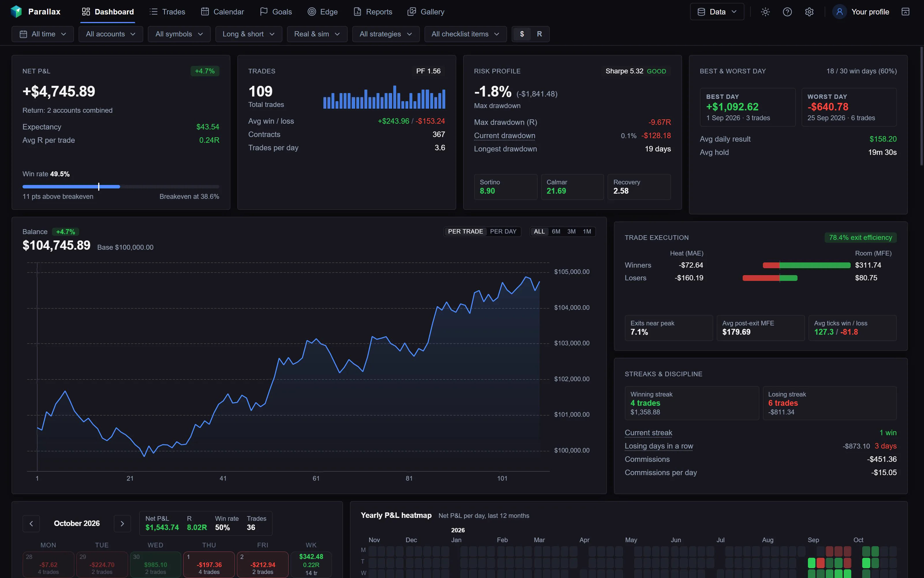Select PER TRADE balance view
This screenshot has width=924, height=578.
(465, 231)
